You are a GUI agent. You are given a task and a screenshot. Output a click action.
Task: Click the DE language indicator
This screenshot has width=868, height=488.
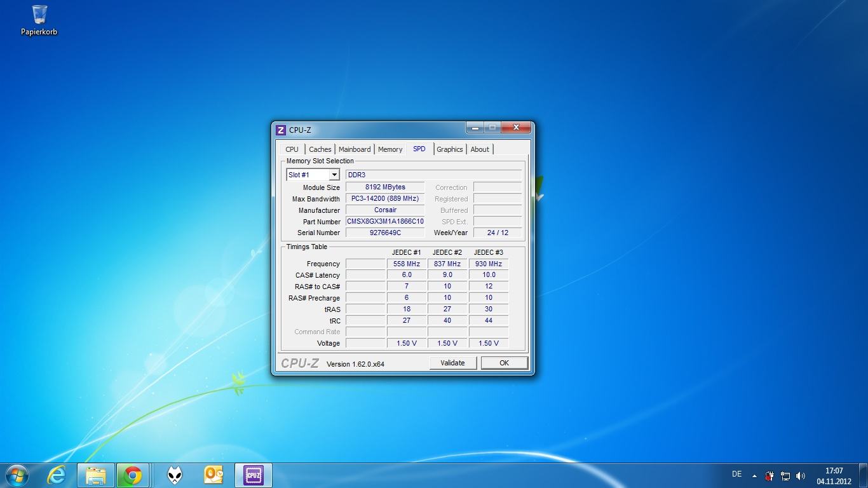pos(736,474)
